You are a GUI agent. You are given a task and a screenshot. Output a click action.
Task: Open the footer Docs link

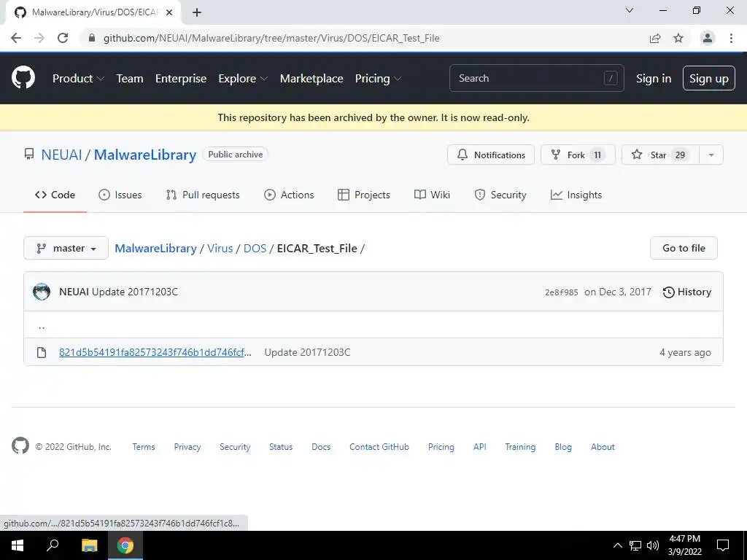(321, 447)
